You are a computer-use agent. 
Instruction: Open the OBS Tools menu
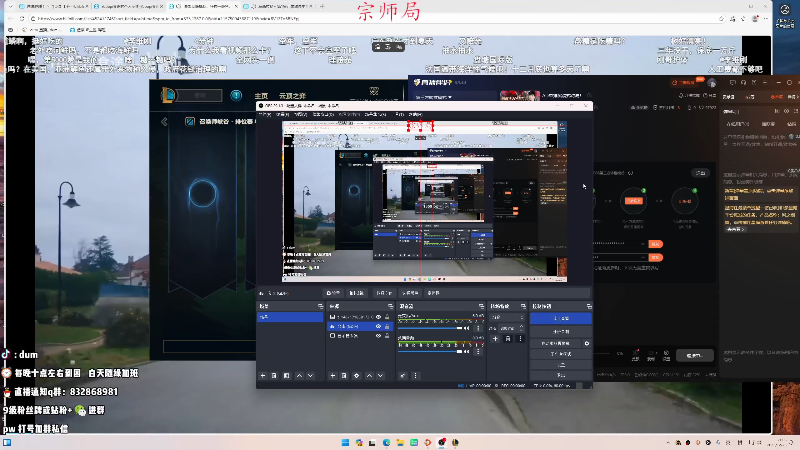pyautogui.click(x=399, y=114)
